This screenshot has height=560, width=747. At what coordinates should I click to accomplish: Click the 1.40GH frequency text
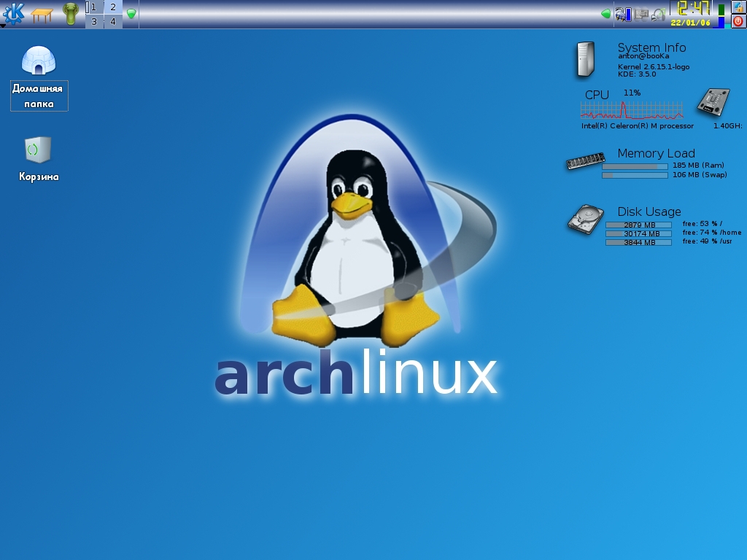point(727,125)
